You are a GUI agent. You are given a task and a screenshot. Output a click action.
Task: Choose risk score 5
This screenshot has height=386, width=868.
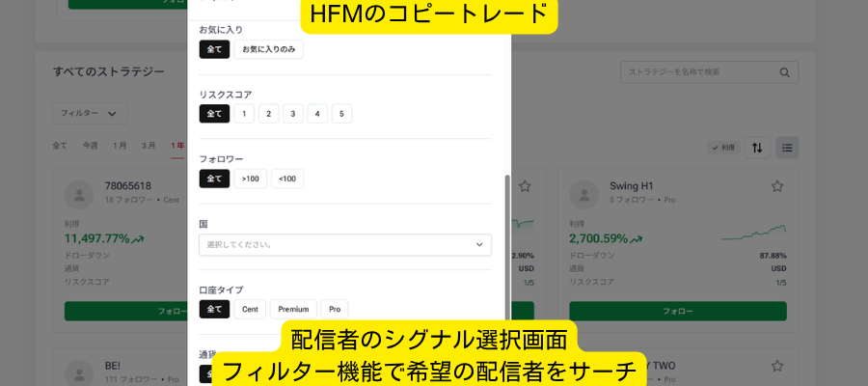(x=341, y=114)
